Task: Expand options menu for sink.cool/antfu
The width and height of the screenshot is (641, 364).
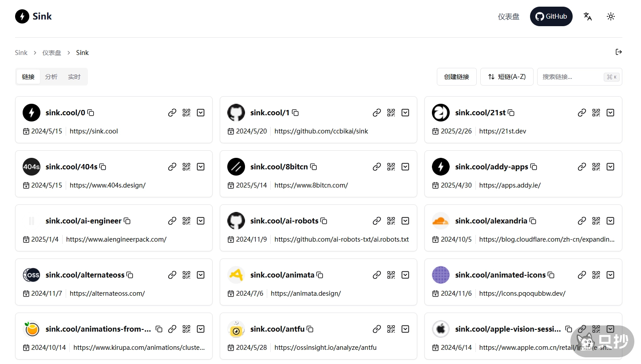Action: (x=405, y=329)
